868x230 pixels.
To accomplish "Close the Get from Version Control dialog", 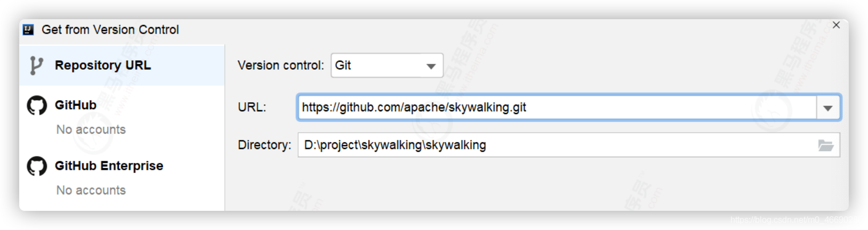I will (x=836, y=25).
